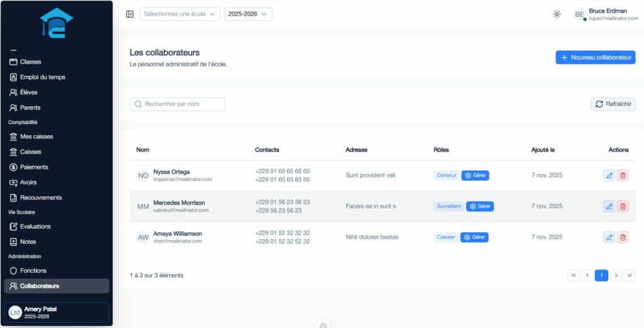Delete Mercedes Morrison with the trash icon

pos(623,206)
